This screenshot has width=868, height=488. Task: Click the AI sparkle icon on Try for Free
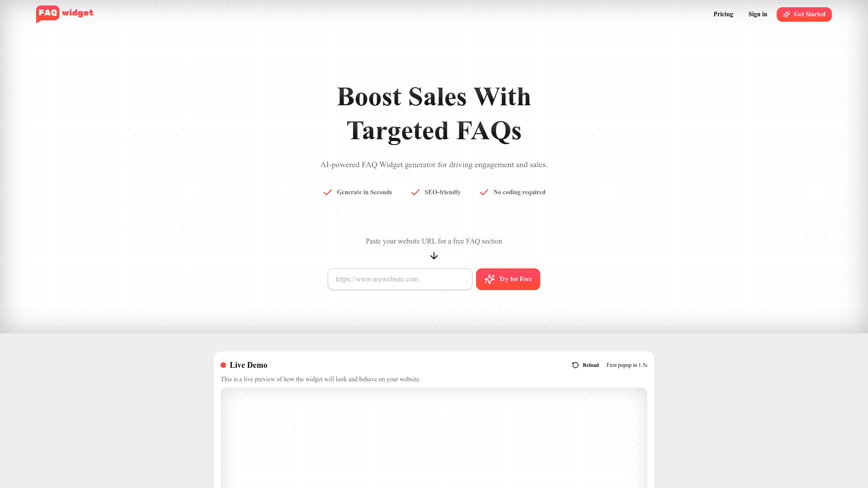489,279
